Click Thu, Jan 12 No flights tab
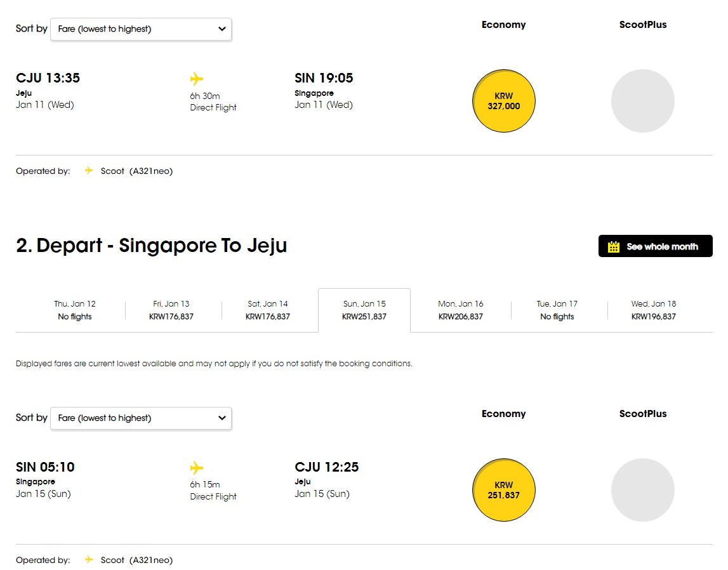 (75, 310)
